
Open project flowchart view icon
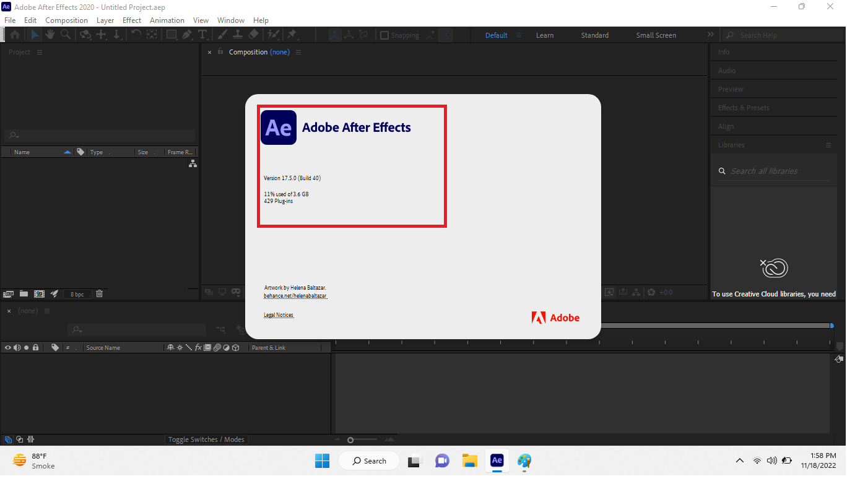[193, 163]
